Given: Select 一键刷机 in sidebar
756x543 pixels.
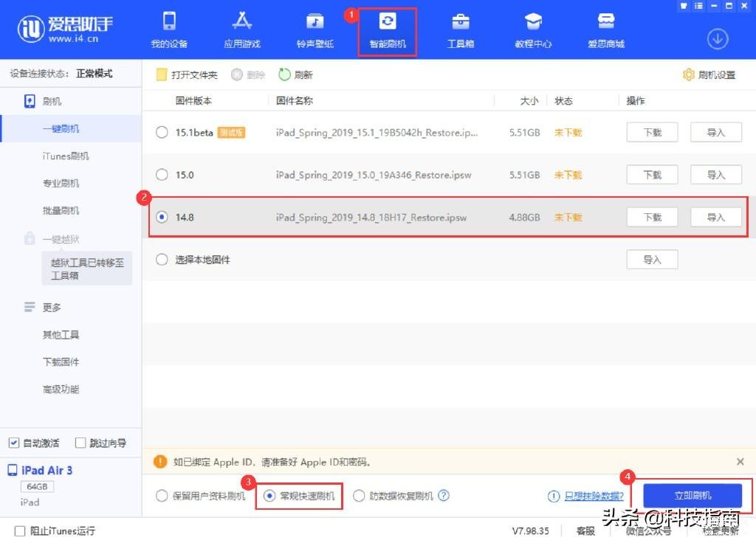Looking at the screenshot, I should [61, 128].
